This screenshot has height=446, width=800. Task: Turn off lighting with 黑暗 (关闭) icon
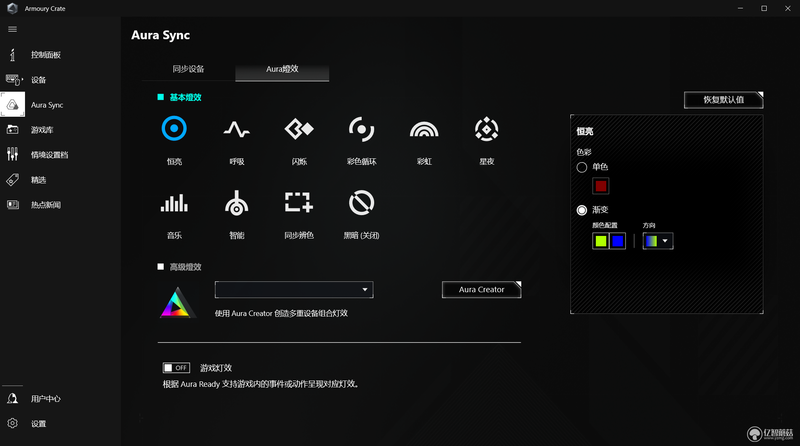tap(362, 203)
